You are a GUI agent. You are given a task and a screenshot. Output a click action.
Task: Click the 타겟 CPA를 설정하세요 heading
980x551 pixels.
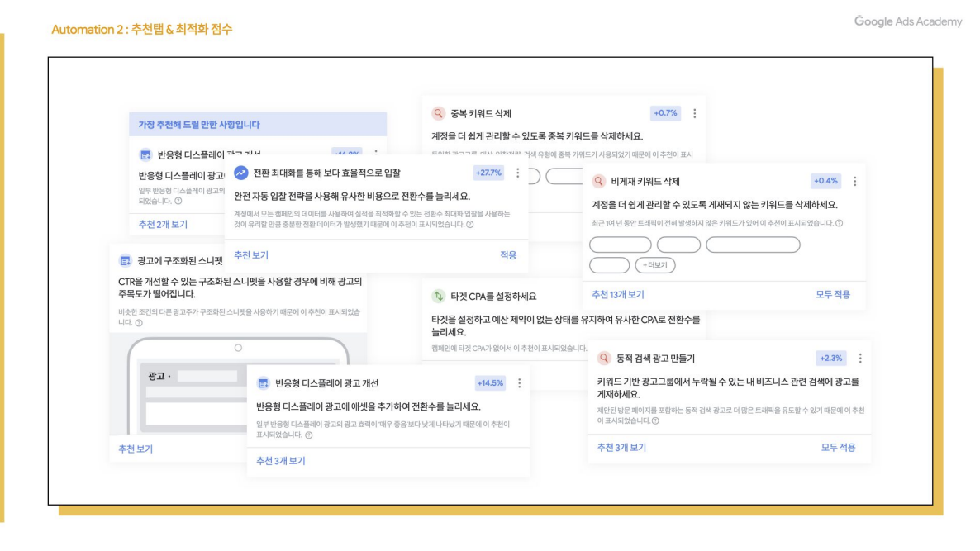click(x=493, y=296)
